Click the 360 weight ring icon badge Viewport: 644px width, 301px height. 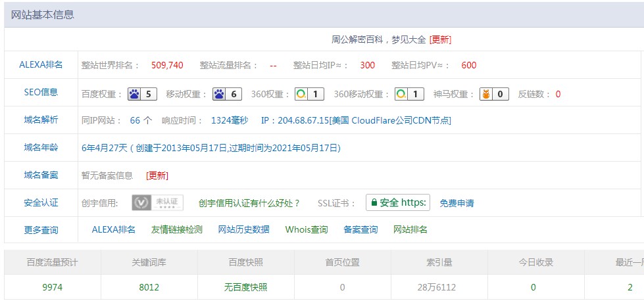pos(309,94)
